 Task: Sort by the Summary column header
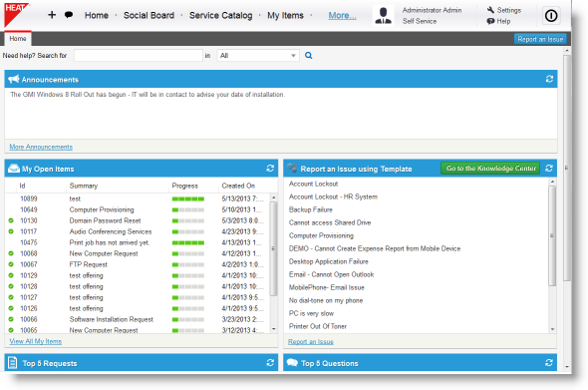[x=84, y=186]
